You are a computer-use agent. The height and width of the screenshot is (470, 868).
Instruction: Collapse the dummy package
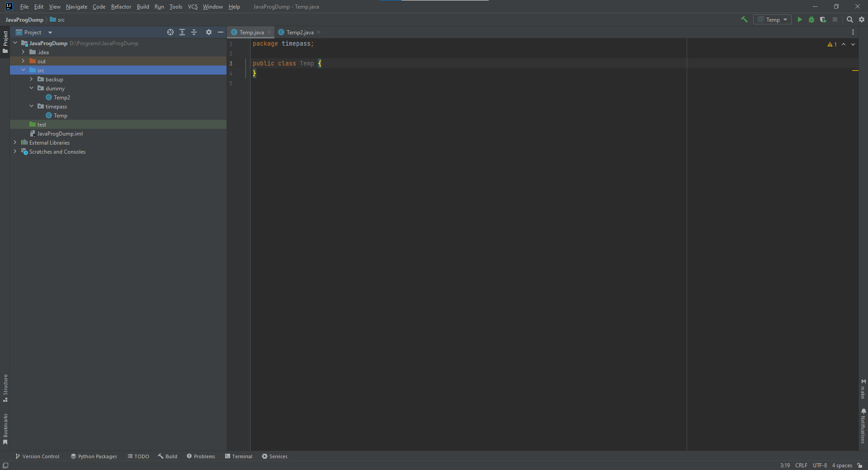click(31, 88)
